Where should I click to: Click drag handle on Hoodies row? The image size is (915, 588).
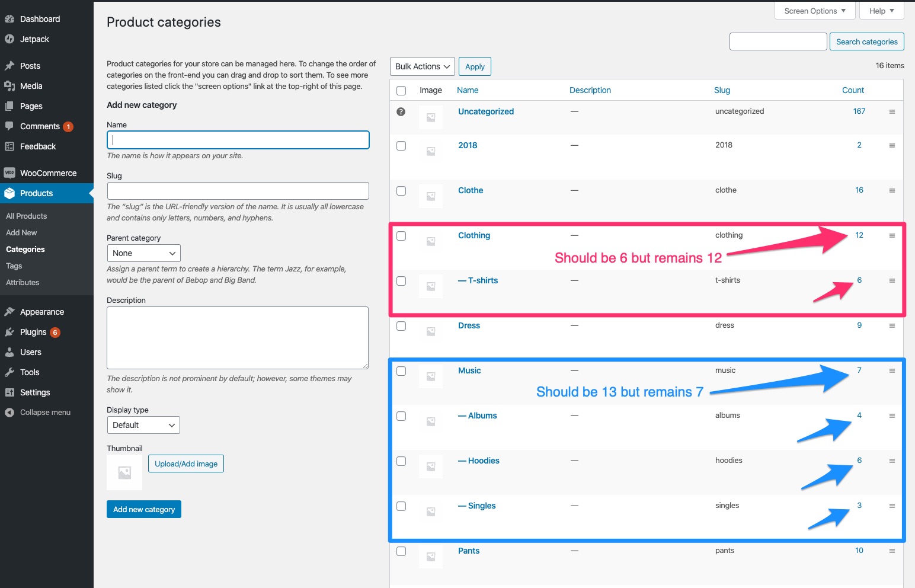coord(892,461)
